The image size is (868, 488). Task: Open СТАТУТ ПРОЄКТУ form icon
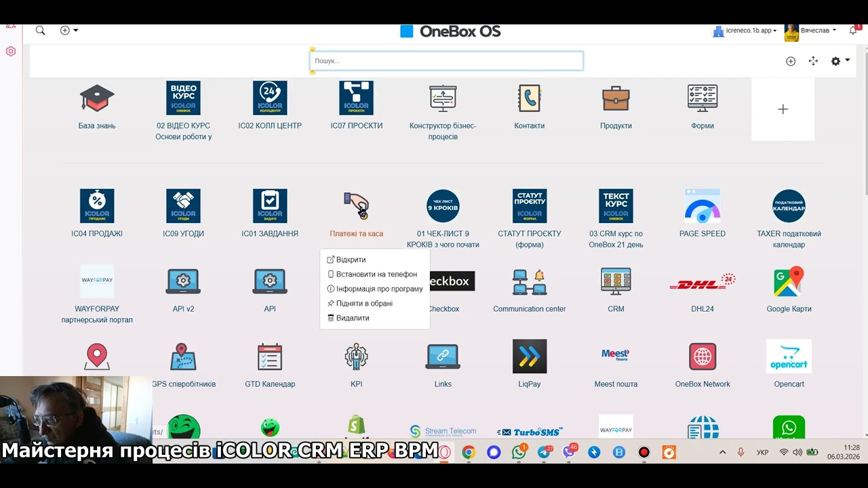pyautogui.click(x=530, y=206)
